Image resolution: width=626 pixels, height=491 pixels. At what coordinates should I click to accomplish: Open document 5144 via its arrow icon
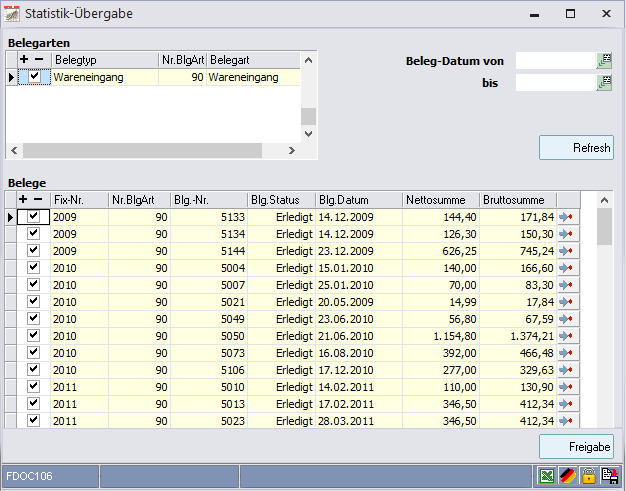[x=567, y=251]
